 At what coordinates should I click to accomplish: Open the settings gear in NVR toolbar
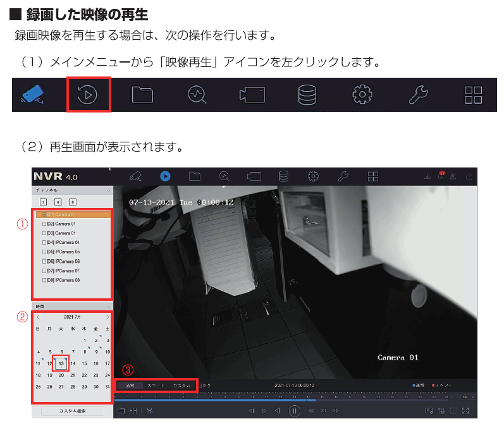312,176
